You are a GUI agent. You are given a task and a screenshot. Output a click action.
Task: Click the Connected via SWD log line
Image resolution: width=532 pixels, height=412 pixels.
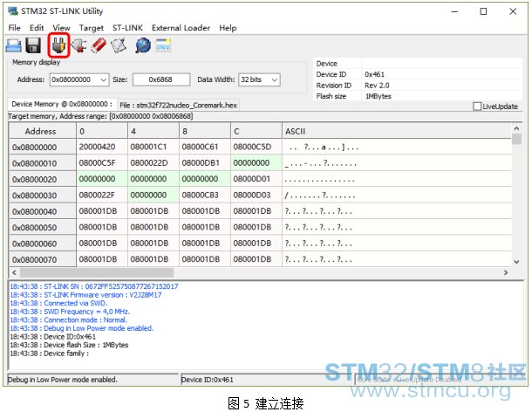point(58,303)
